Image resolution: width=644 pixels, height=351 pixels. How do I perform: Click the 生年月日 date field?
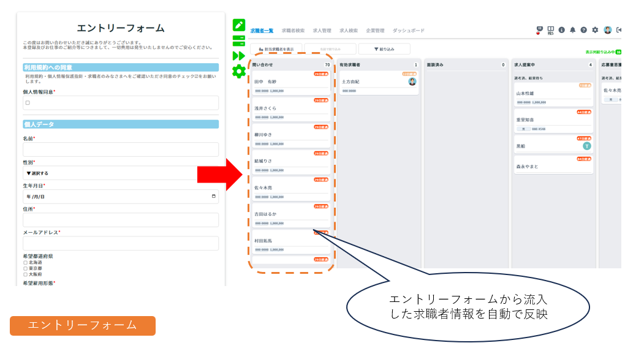tap(121, 196)
